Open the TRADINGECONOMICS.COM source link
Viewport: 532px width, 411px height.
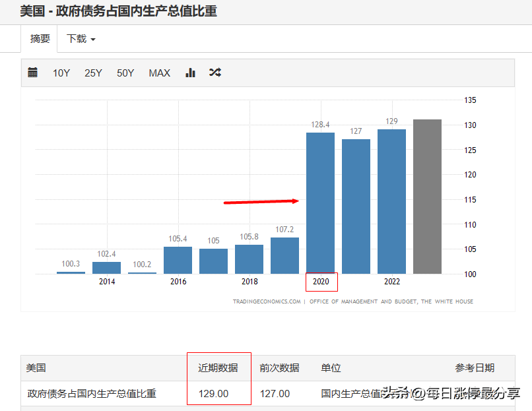tap(267, 301)
